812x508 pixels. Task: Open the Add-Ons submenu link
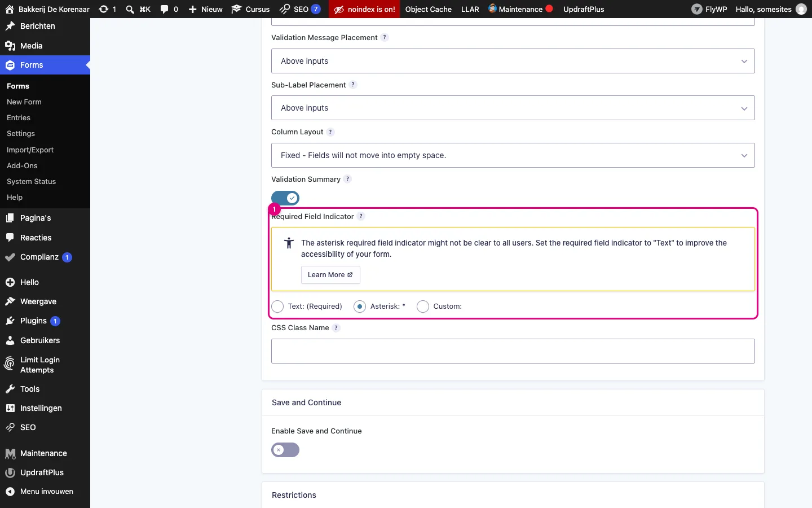coord(22,165)
